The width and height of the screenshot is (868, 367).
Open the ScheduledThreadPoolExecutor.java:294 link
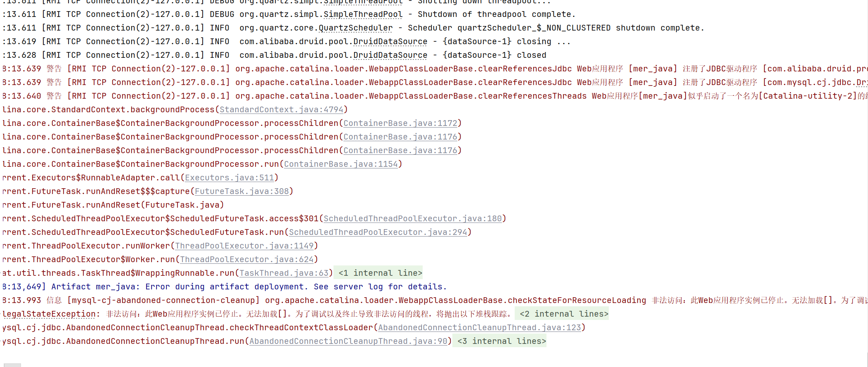(x=378, y=232)
